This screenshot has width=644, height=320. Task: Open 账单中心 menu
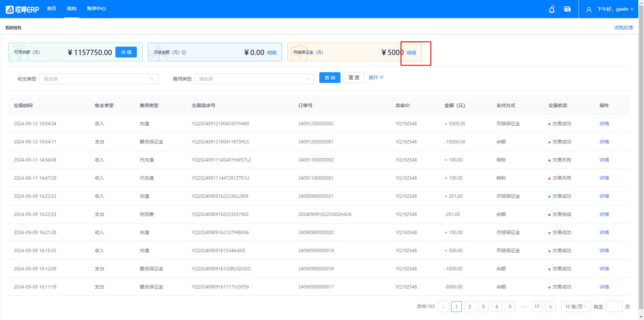click(x=97, y=9)
